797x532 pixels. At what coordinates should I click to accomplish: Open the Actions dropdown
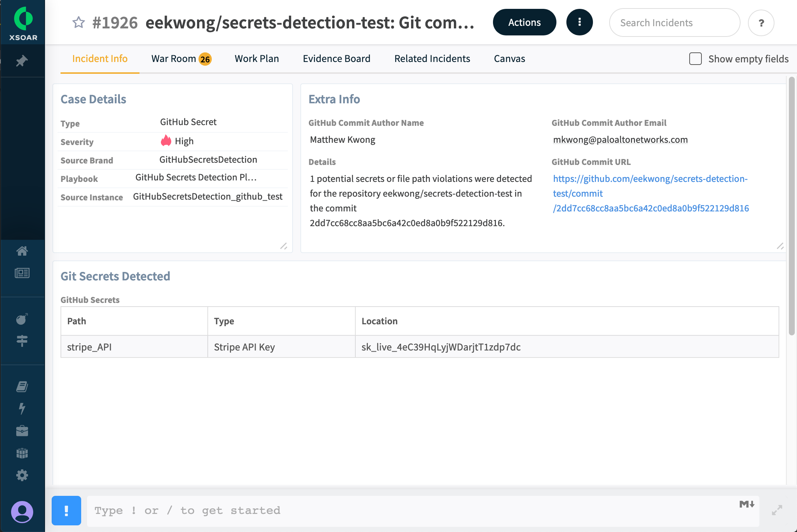[524, 23]
